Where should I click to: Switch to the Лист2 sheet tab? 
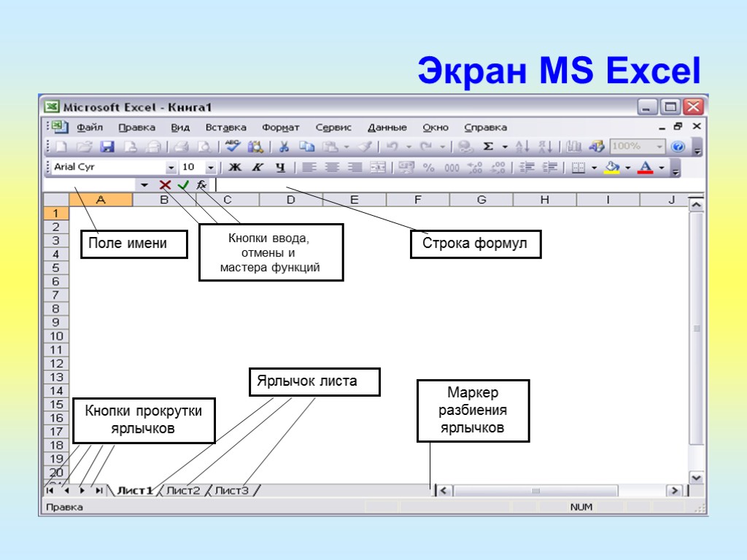(183, 491)
